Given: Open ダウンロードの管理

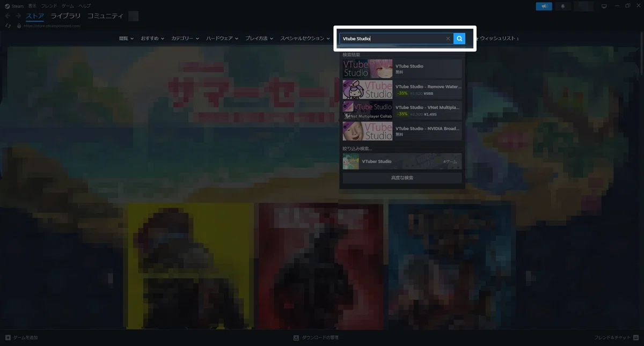Looking at the screenshot, I should pos(316,337).
